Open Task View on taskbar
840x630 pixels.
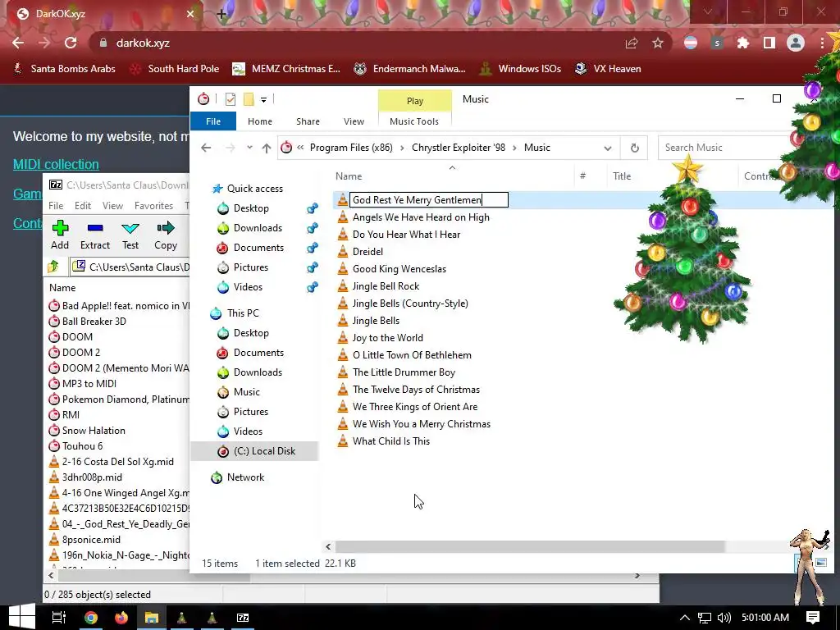pos(59,617)
